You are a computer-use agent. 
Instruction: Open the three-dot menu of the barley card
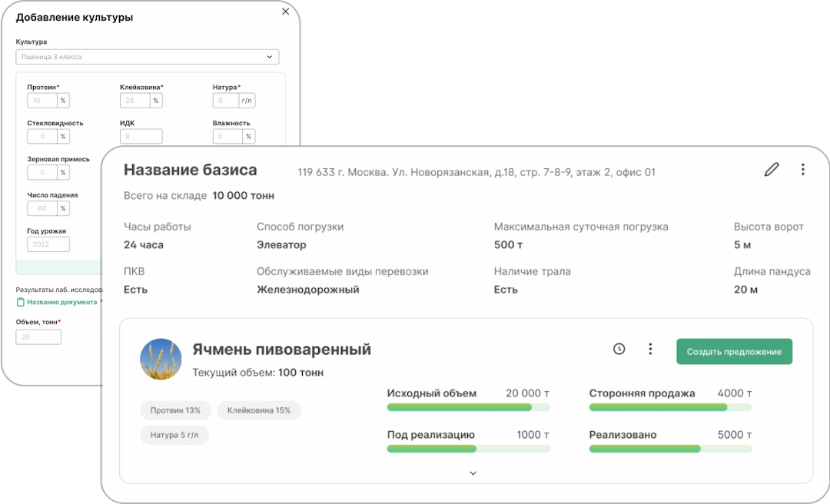click(x=650, y=350)
